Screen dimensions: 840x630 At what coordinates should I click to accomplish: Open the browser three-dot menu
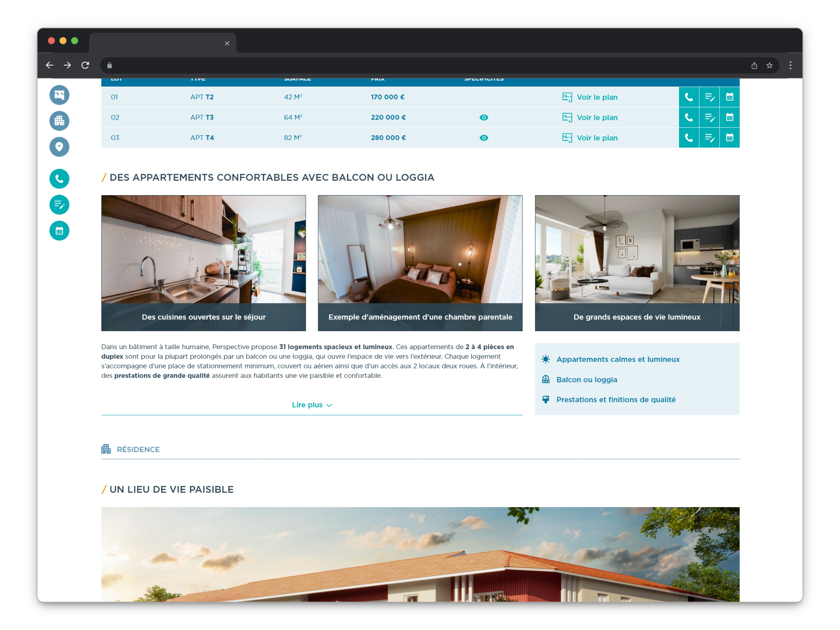(790, 65)
